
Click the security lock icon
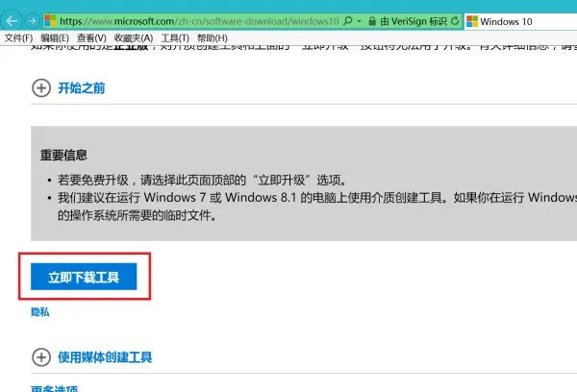[x=372, y=21]
